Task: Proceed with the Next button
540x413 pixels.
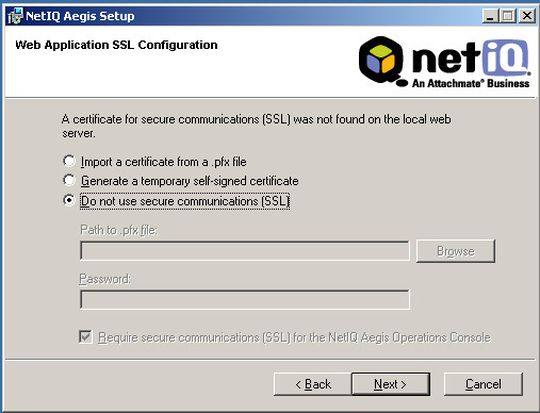Action: [391, 384]
